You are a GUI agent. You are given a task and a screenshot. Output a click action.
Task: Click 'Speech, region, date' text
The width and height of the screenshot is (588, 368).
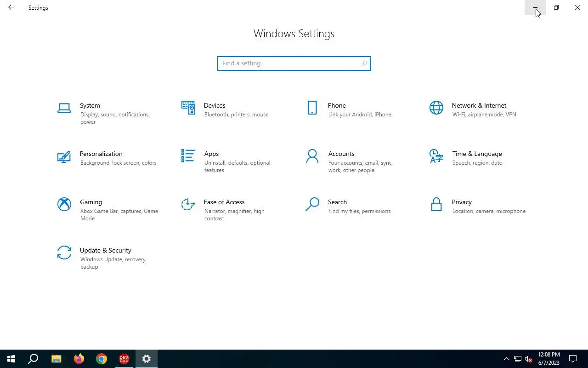[x=477, y=163]
